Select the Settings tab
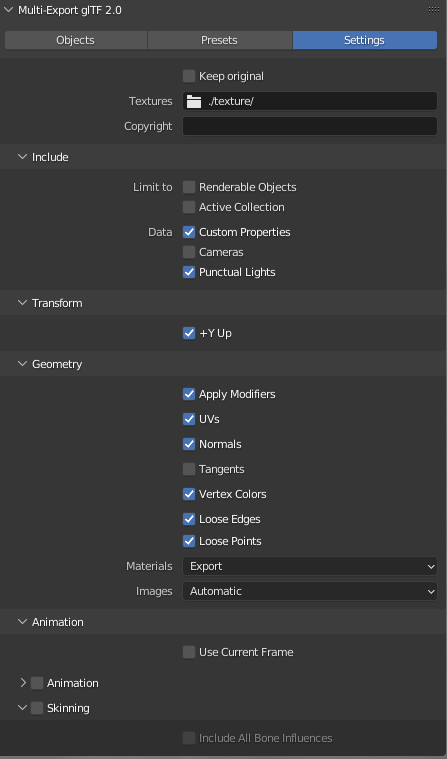The width and height of the screenshot is (447, 759). tap(365, 40)
